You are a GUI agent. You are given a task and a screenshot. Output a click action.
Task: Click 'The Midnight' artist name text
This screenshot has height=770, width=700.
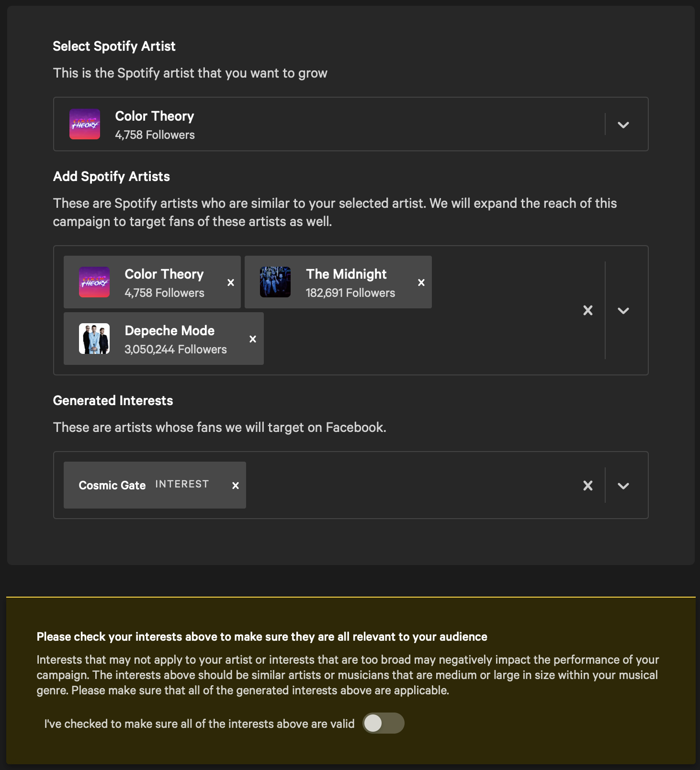coord(346,274)
